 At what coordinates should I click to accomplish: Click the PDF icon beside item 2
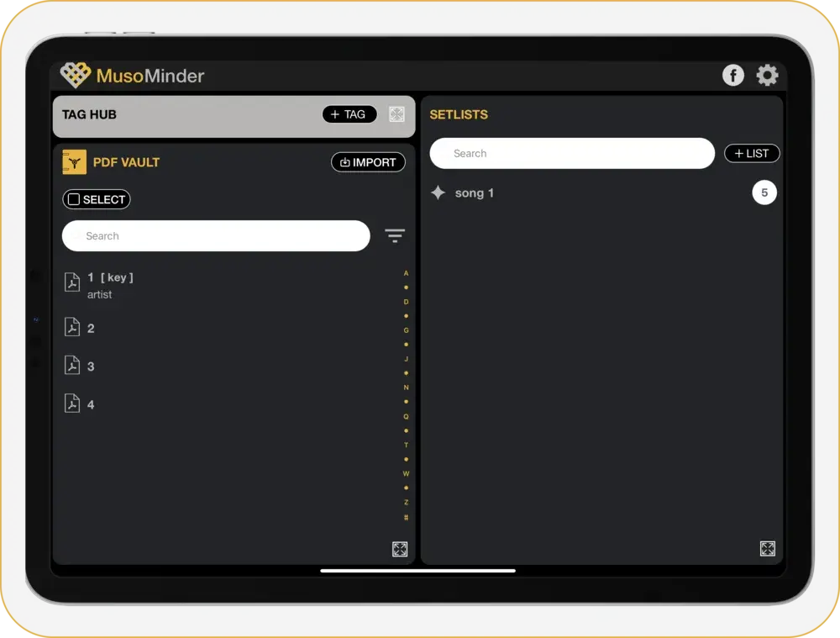click(x=73, y=327)
